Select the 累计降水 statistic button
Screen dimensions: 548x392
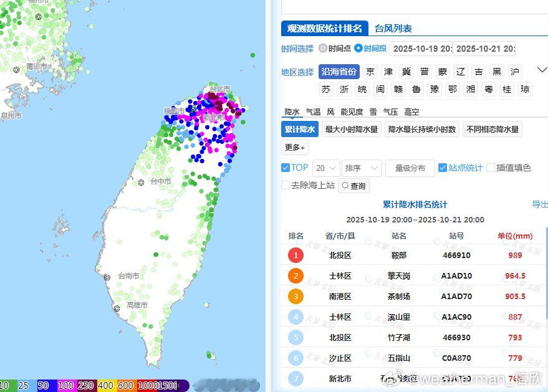(299, 129)
